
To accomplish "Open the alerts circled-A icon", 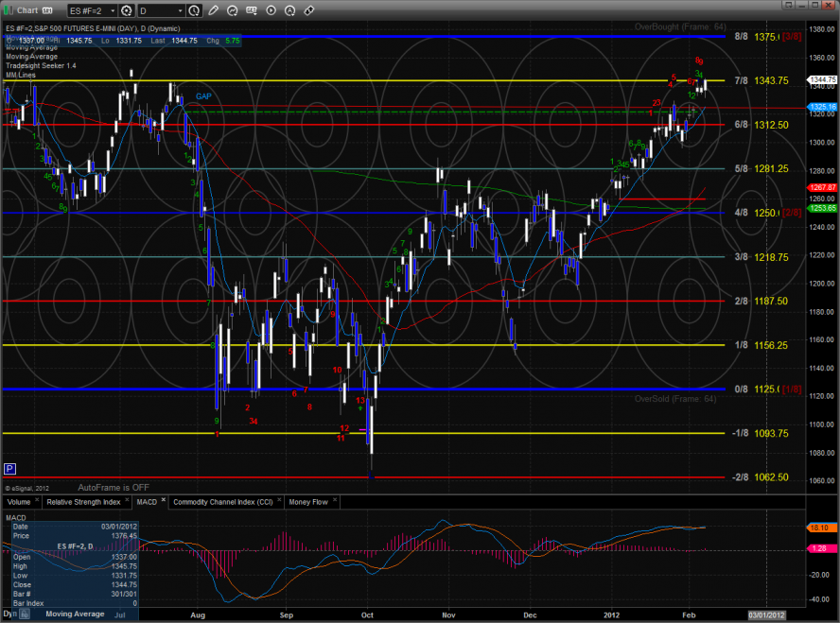I will coord(289,10).
